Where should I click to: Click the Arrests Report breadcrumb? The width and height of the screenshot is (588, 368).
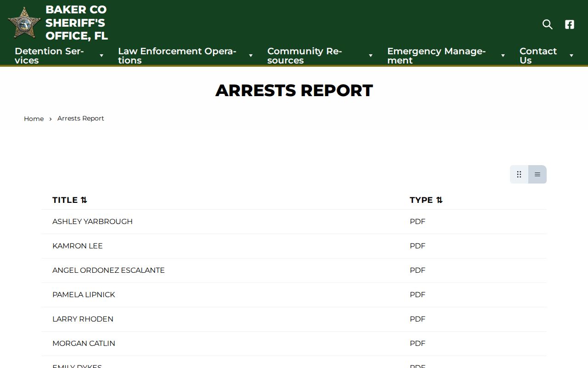tap(81, 118)
